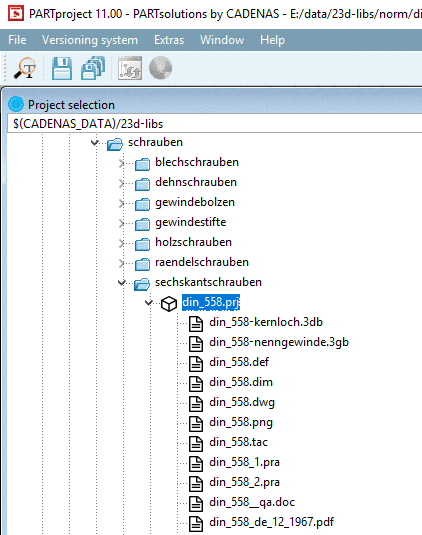Click file icon of din_558.tac

(x=196, y=444)
